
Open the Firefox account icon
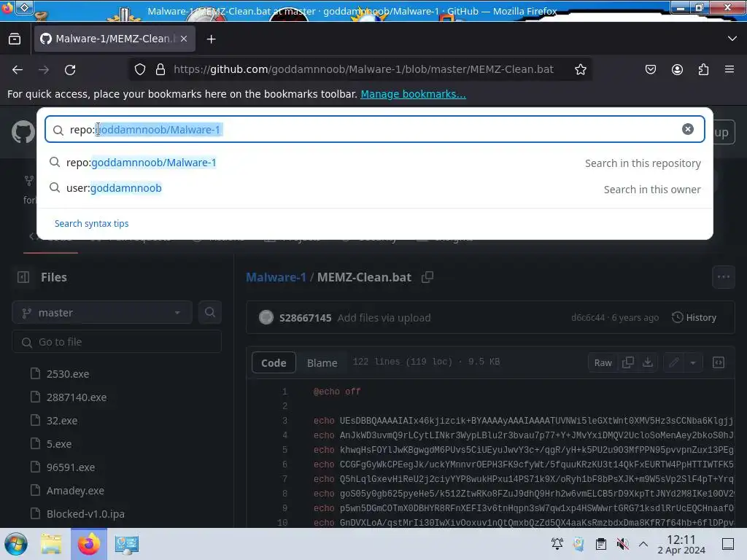click(677, 69)
